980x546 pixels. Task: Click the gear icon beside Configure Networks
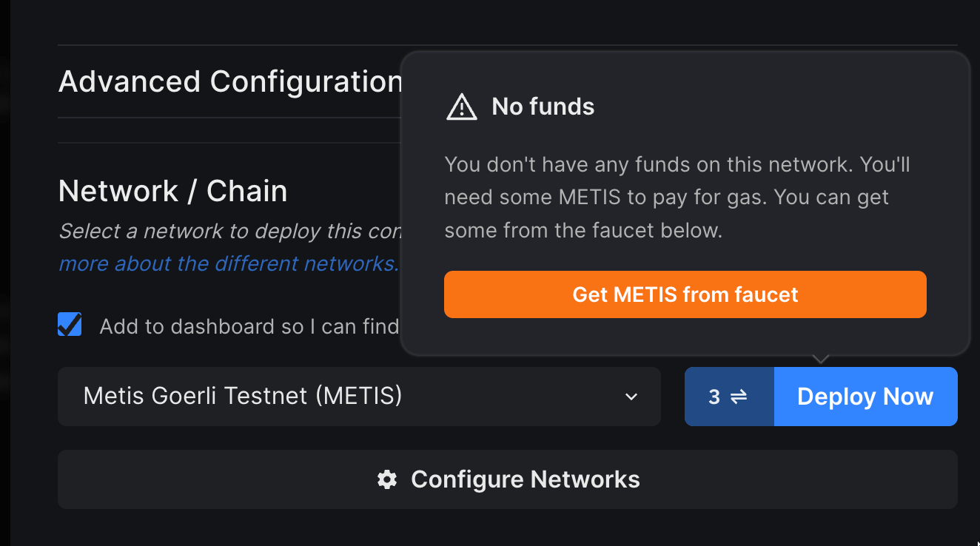tap(386, 479)
